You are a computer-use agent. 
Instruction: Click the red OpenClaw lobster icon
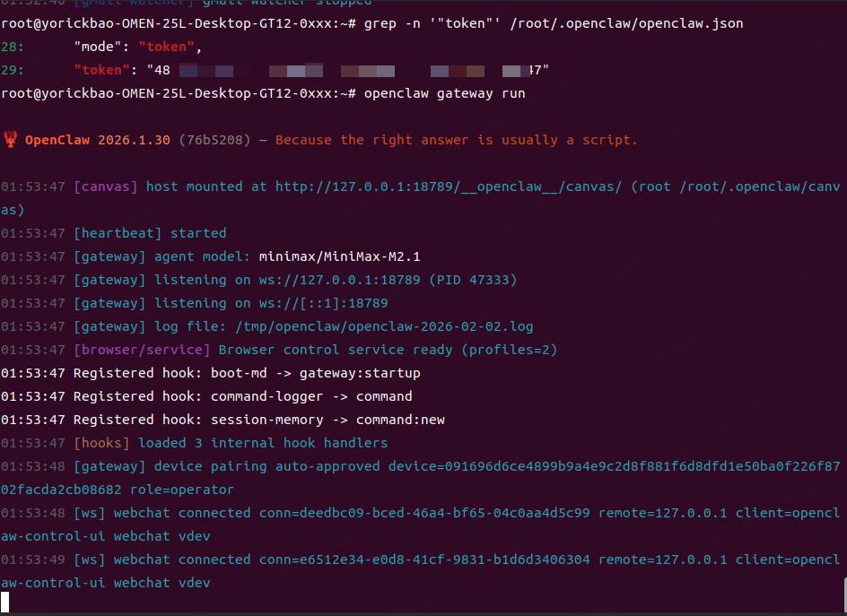11,140
